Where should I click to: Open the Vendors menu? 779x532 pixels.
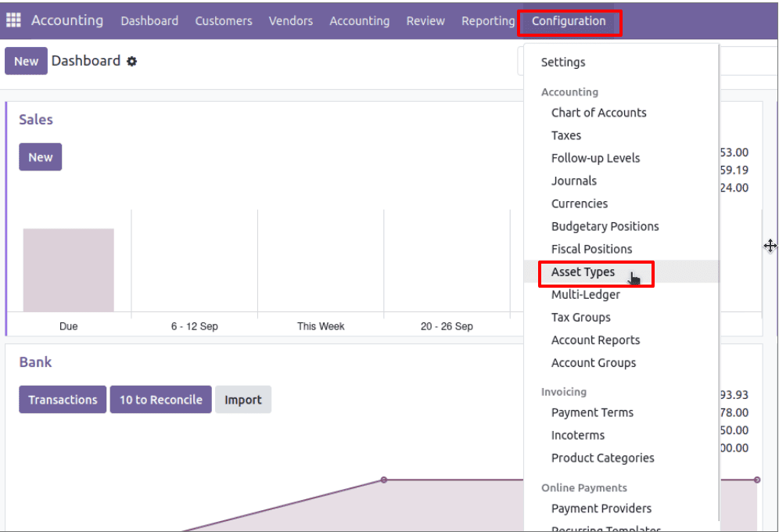tap(291, 21)
